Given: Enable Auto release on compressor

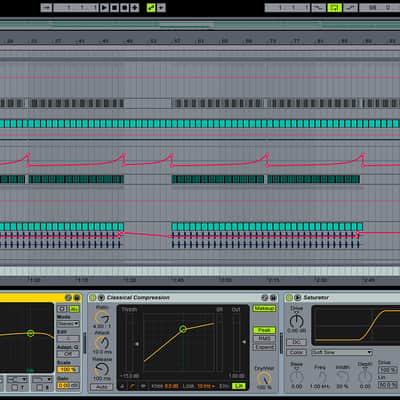Looking at the screenshot, I should (102, 387).
